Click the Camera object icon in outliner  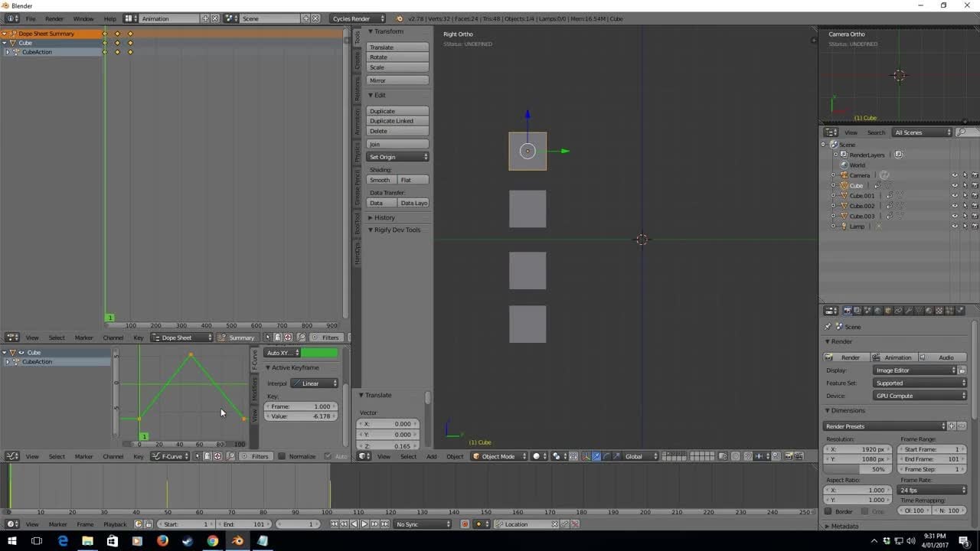tap(844, 175)
